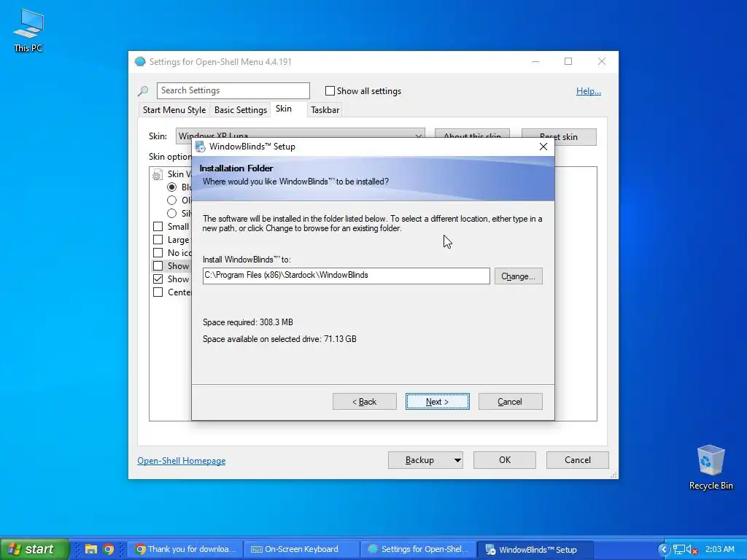Switch to the Start Menu Style tab

(x=174, y=110)
